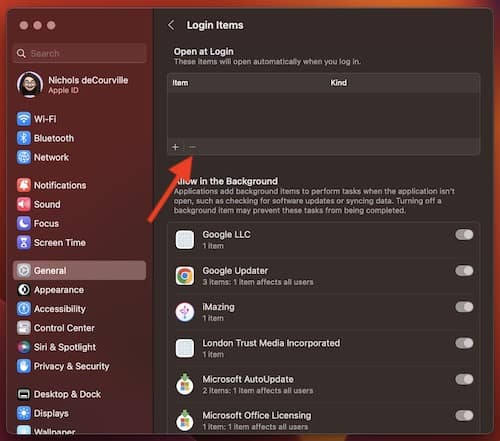Image resolution: width=500 pixels, height=441 pixels.
Task: Click the General gear icon
Action: 24,270
